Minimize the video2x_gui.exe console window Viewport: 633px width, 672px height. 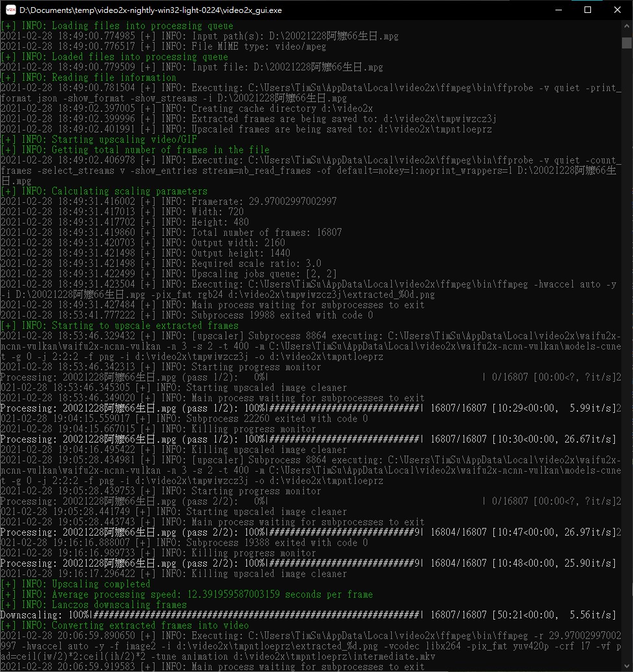pos(559,10)
